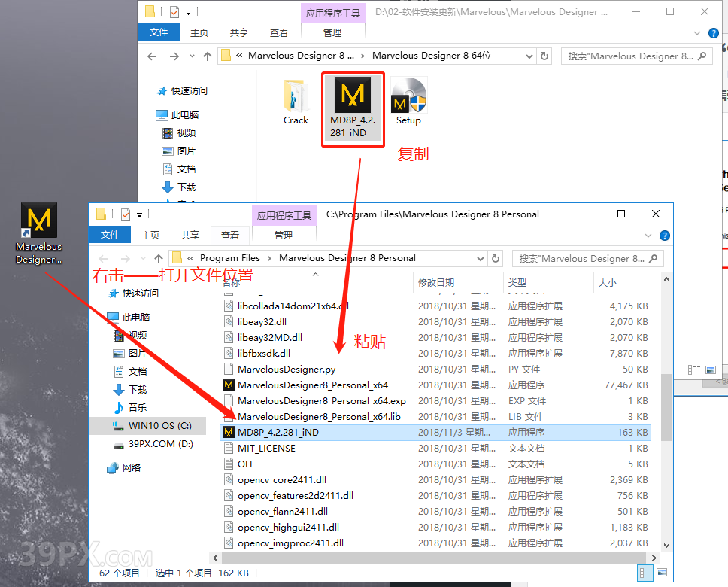Click Marvelous Designer 8 64位 breadcrumb
The image size is (728, 587).
pyautogui.click(x=432, y=55)
